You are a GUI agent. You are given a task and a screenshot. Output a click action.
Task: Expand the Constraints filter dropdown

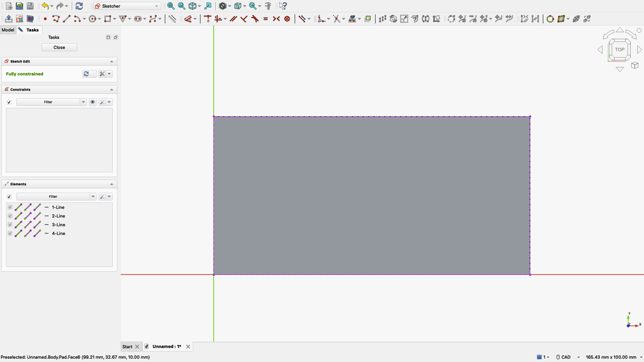pos(84,102)
